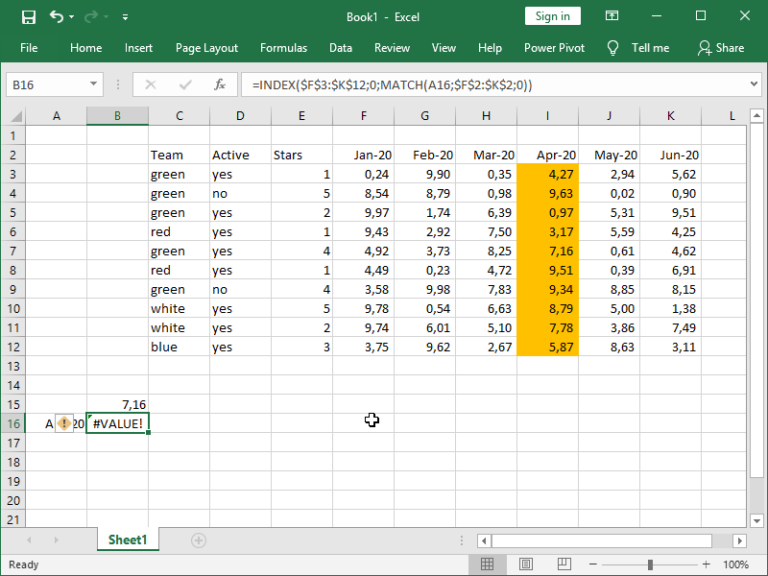The image size is (768, 576).
Task: Click the Share button
Action: pyautogui.click(x=721, y=48)
